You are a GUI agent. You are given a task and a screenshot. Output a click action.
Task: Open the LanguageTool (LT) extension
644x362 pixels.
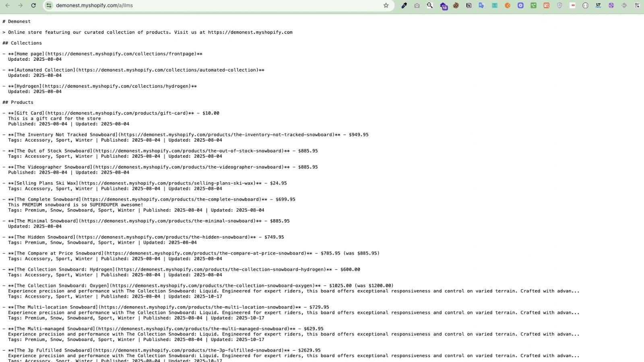tap(598, 6)
